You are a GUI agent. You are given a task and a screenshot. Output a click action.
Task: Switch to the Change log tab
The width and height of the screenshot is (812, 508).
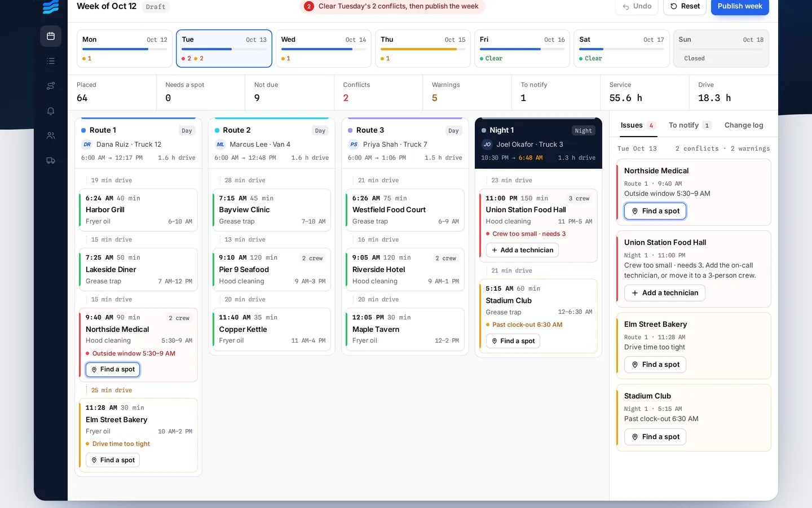pyautogui.click(x=744, y=125)
